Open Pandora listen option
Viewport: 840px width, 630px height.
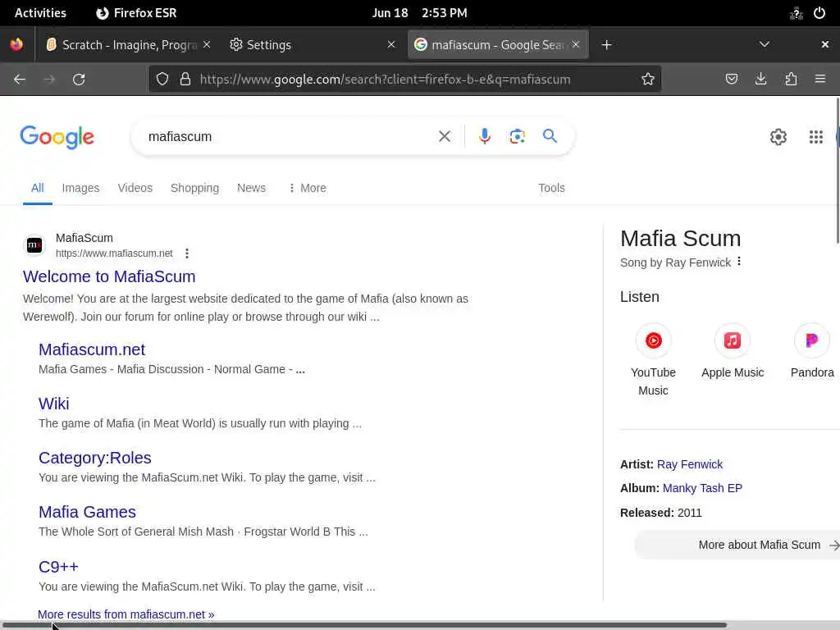pyautogui.click(x=811, y=351)
